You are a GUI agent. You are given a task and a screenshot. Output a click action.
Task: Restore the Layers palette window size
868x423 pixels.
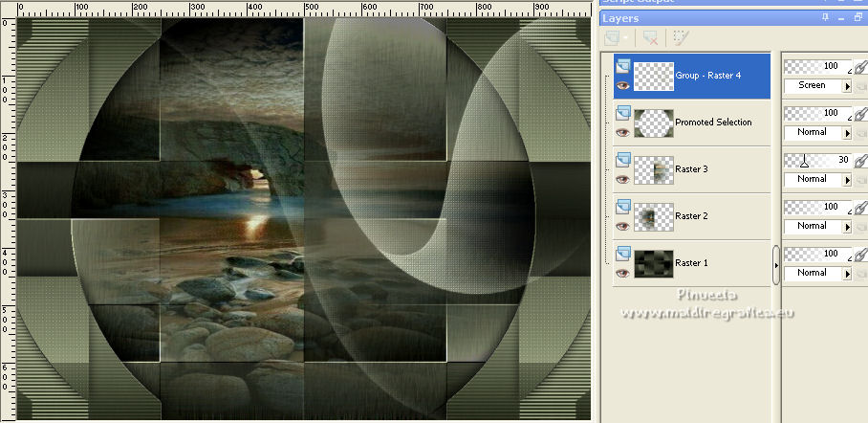[858, 18]
